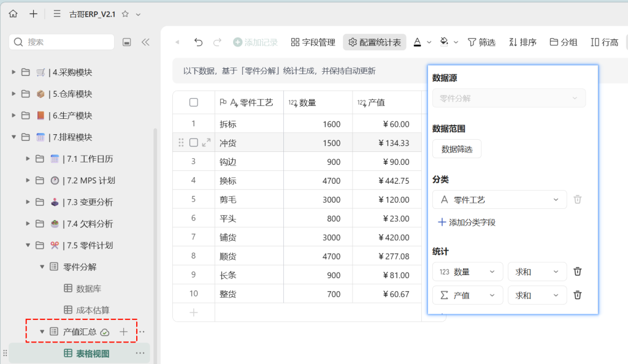Delete the 产值 statistic row
Viewport: 628px width, 364px height.
(x=577, y=295)
